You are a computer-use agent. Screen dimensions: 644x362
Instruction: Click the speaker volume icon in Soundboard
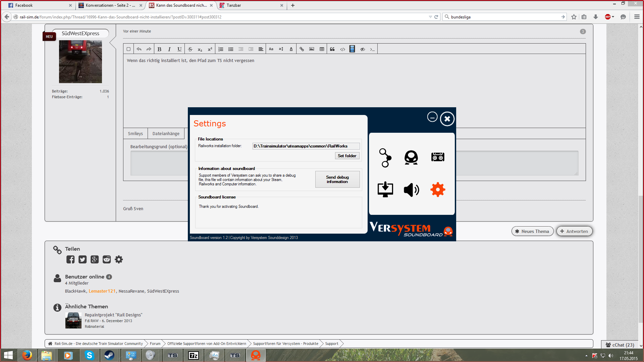click(411, 190)
